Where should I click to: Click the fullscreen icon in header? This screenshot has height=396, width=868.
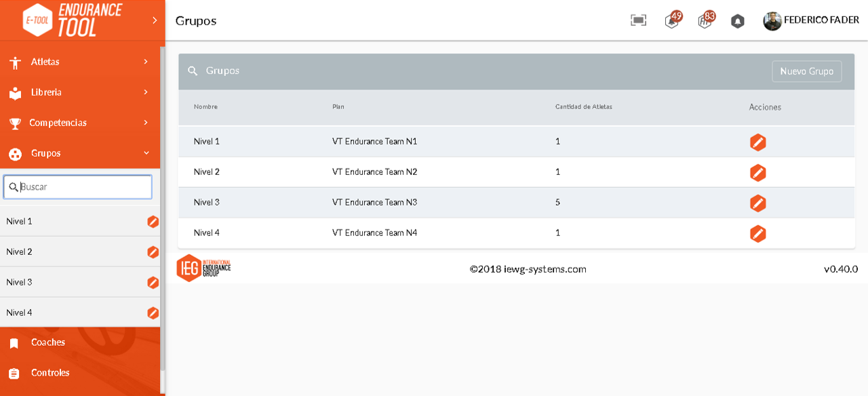pos(638,20)
